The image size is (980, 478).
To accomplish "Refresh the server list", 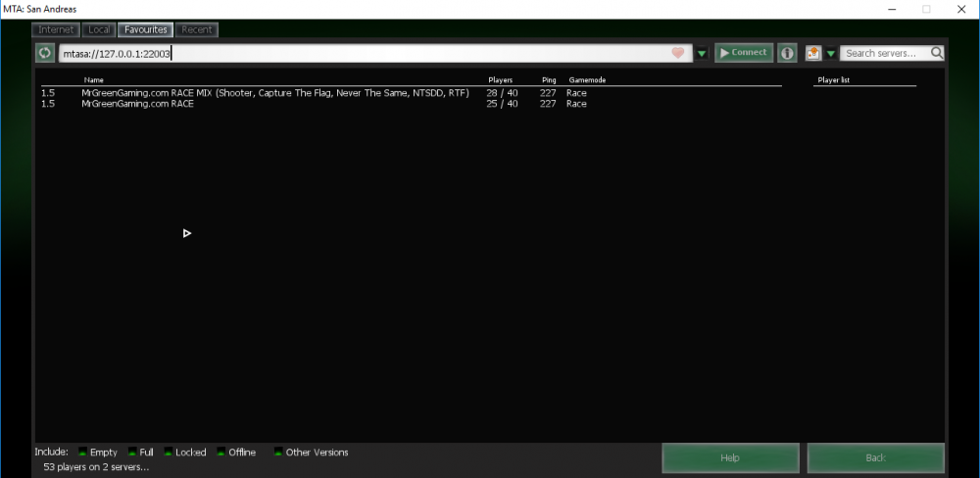I will (45, 53).
